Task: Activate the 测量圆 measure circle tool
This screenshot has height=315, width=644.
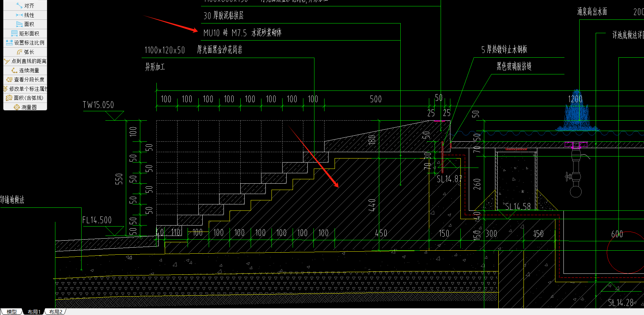Action: [x=25, y=107]
